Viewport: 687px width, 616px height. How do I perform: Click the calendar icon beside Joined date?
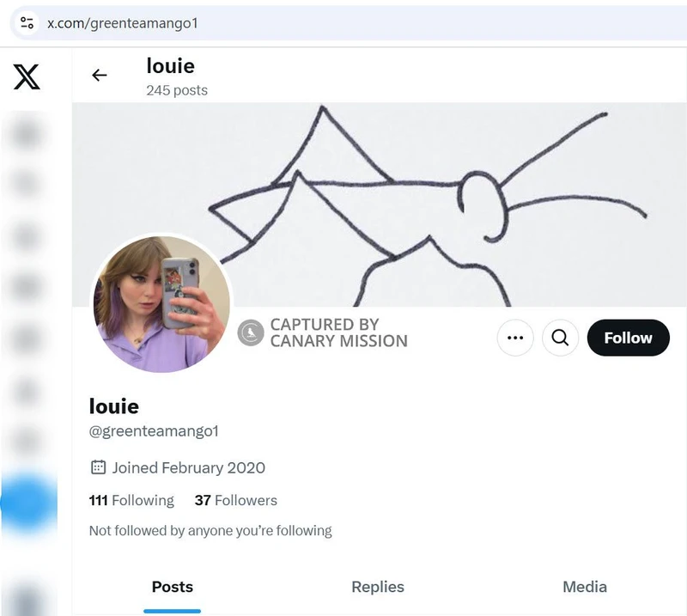point(98,468)
